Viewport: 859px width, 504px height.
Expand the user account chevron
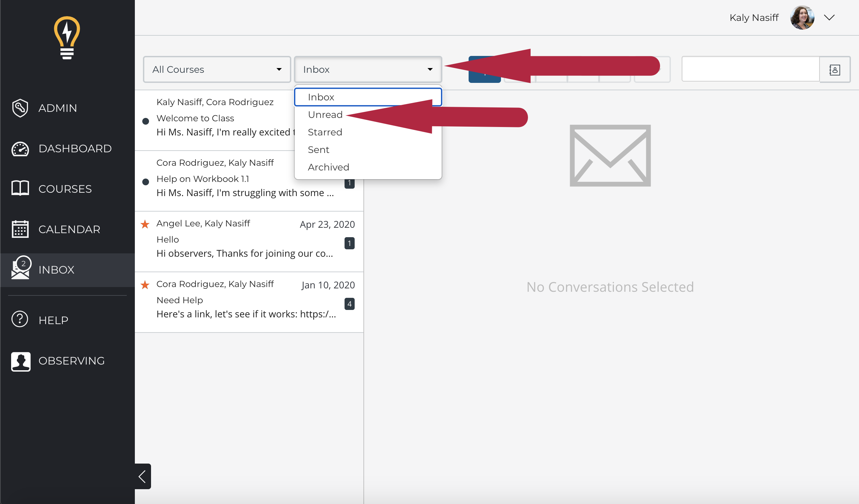(829, 18)
